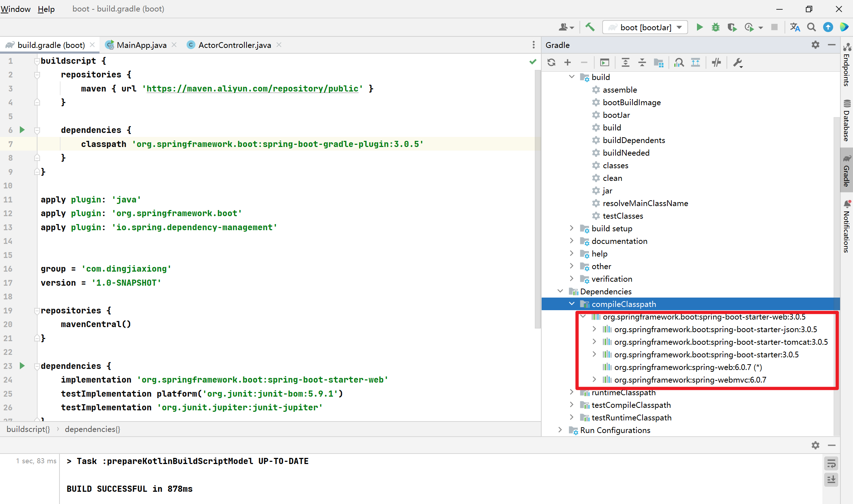
Task: Expand the build setup folder
Action: 572,228
